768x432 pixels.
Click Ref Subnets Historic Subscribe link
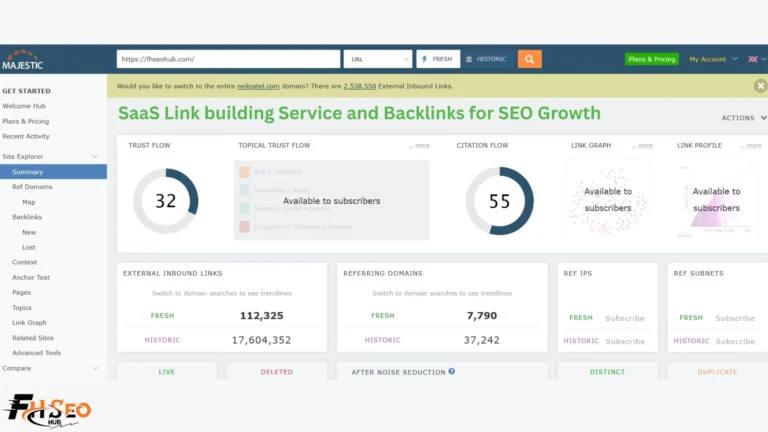(x=735, y=341)
